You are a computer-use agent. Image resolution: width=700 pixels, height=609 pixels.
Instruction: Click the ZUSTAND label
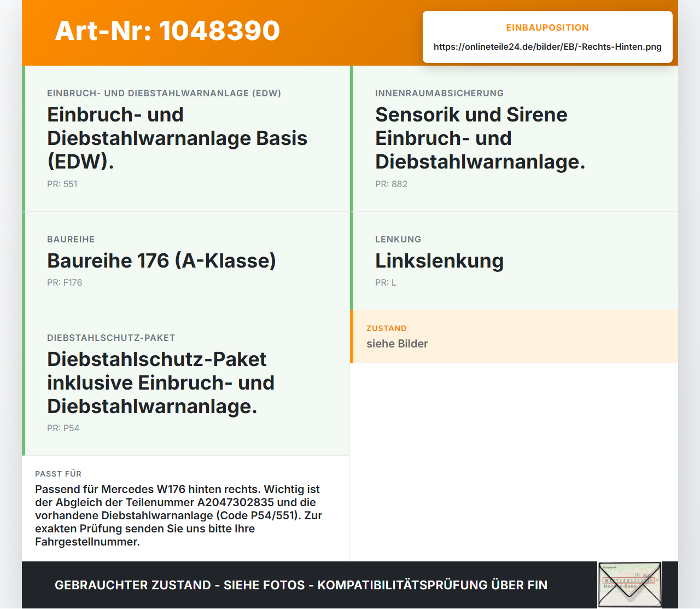(387, 328)
